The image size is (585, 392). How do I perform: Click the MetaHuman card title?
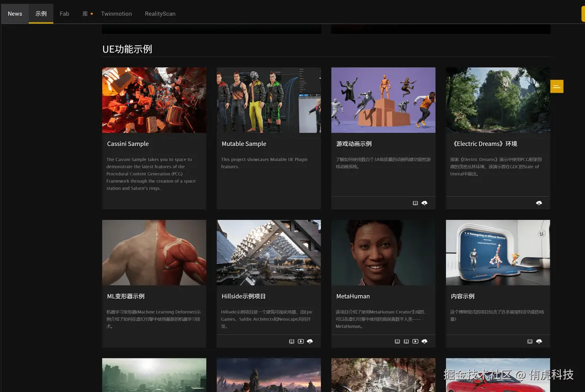pyautogui.click(x=353, y=297)
